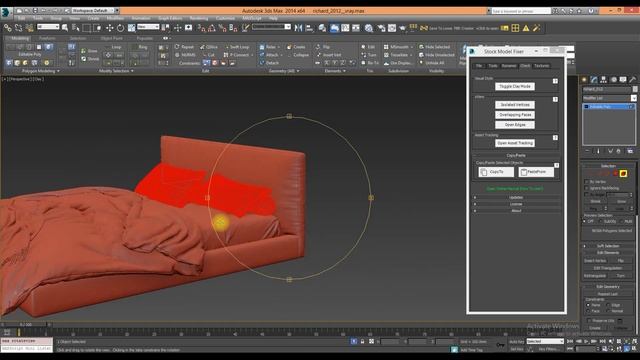
Task: Click the Mirror tool icon
Action: (x=298, y=28)
